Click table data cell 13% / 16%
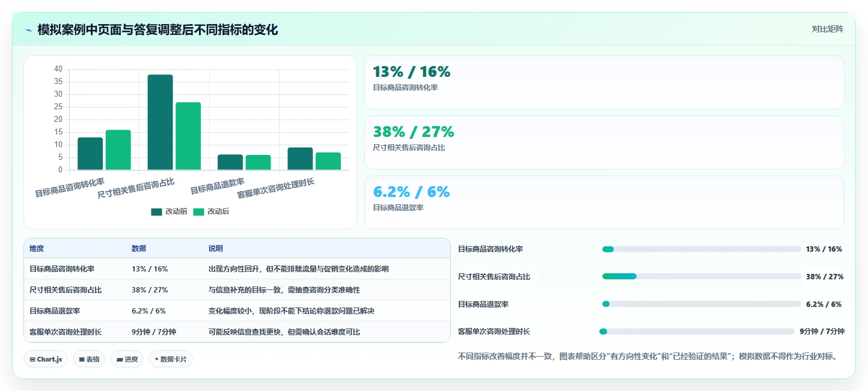 (x=150, y=269)
